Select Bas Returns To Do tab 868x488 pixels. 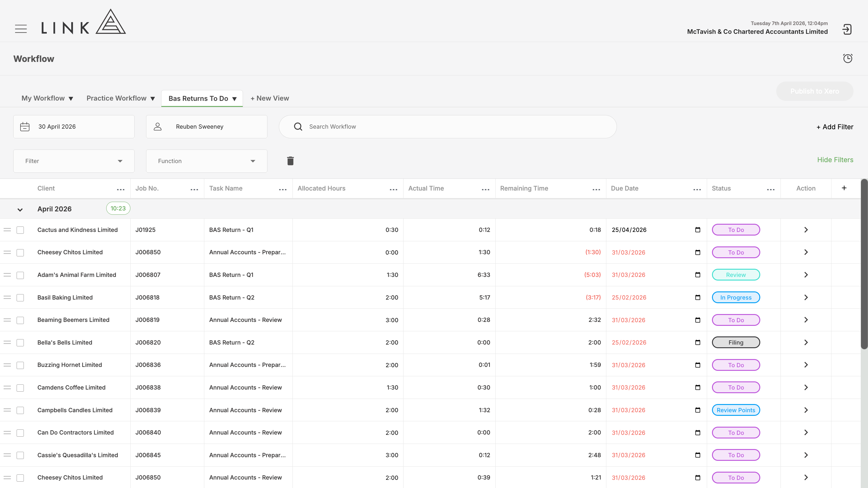(x=199, y=98)
